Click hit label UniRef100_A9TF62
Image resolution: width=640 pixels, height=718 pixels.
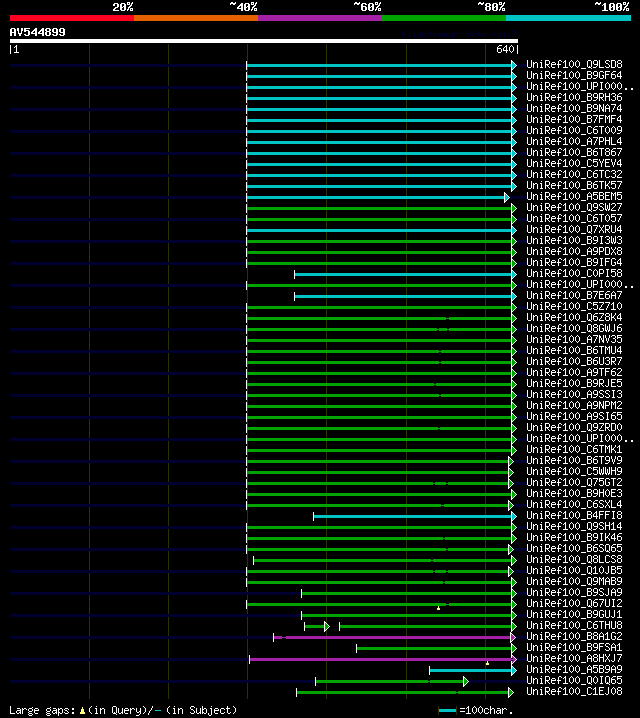[574, 372]
